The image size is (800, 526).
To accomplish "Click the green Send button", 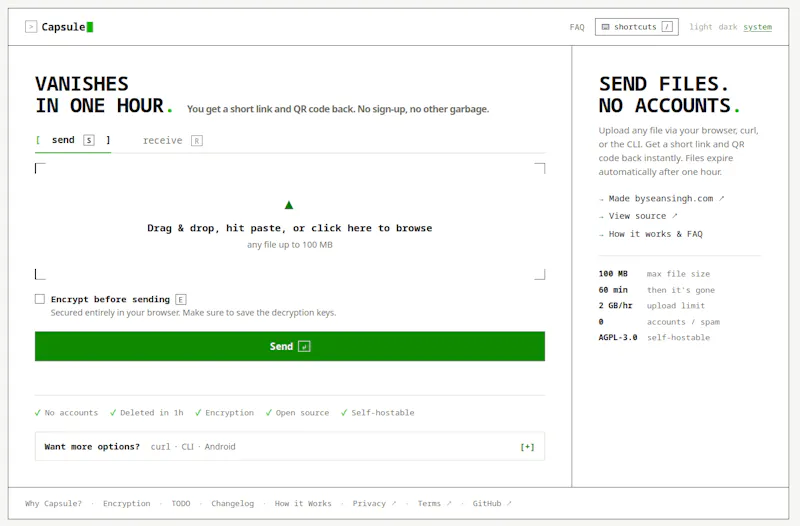I will 290,346.
